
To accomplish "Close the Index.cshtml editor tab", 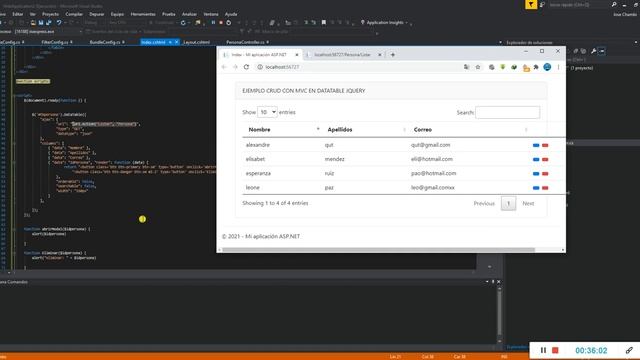I will coord(176,42).
